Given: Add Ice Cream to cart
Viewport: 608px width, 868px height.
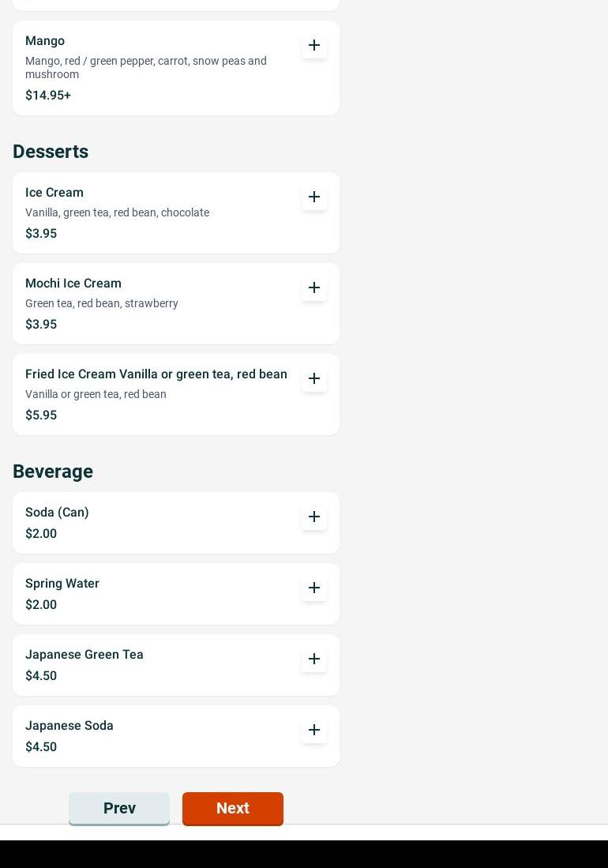Looking at the screenshot, I should 314,197.
